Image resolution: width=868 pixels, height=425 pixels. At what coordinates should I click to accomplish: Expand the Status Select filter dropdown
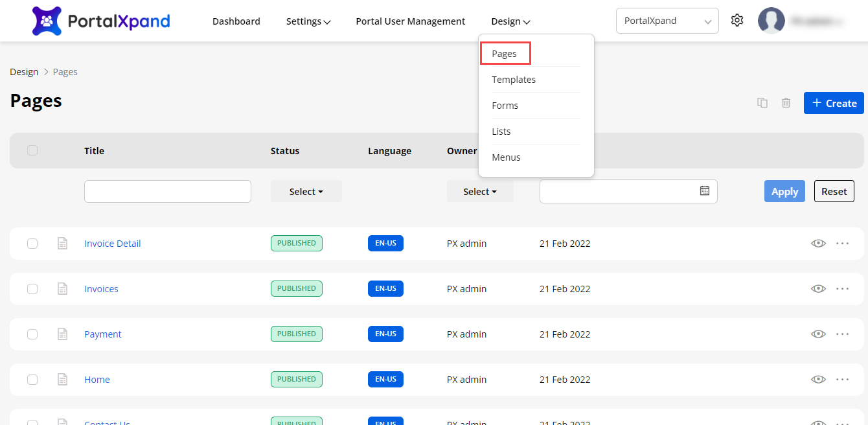point(306,192)
